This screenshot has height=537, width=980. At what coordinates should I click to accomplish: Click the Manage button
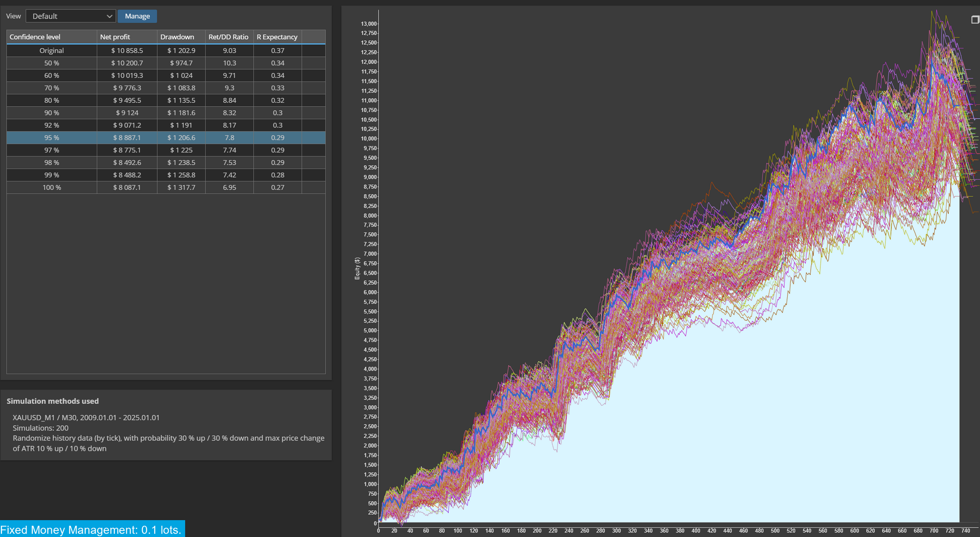tap(137, 16)
